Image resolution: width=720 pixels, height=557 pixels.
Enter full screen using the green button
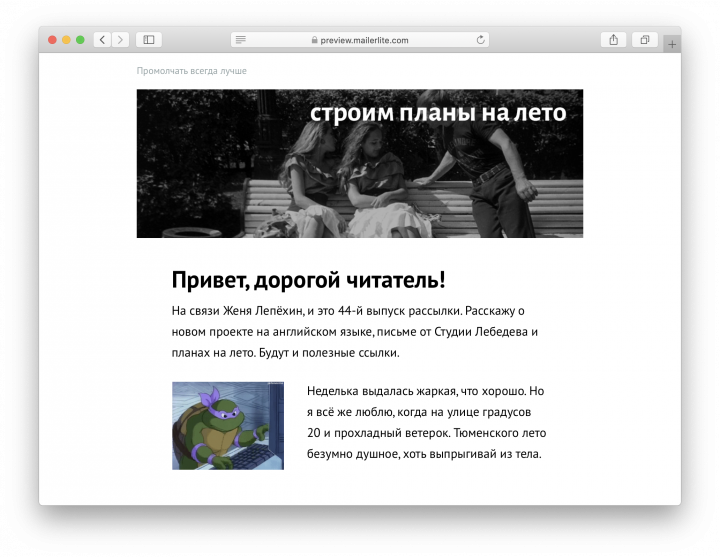tap(80, 40)
